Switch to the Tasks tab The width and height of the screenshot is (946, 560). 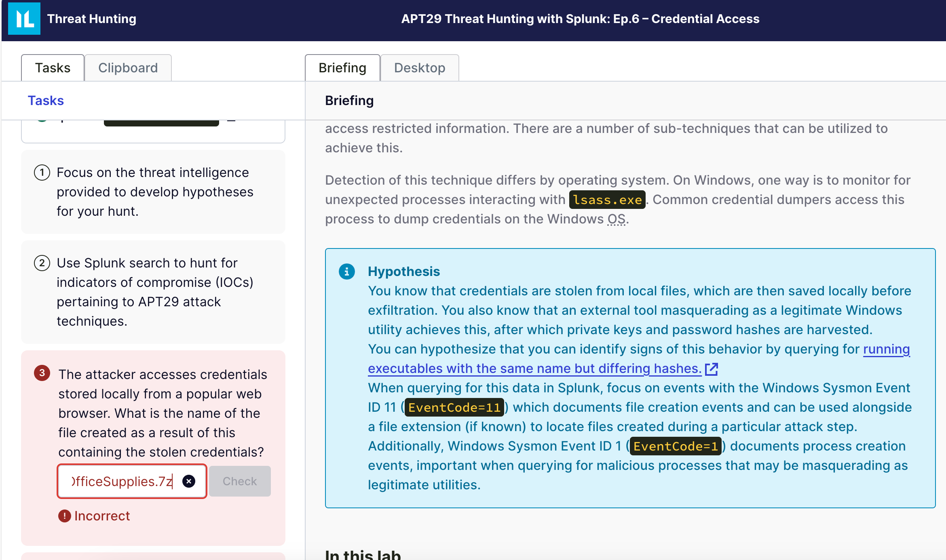53,67
